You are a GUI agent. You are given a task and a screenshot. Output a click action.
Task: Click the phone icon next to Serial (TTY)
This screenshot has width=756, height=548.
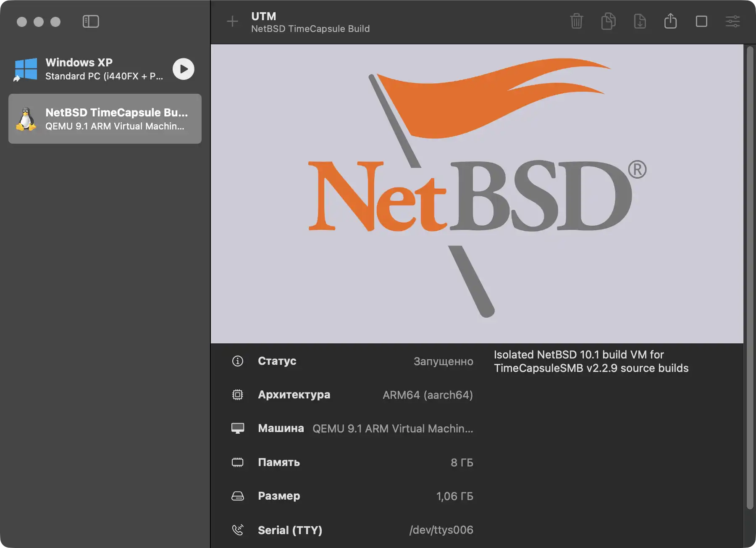pyautogui.click(x=238, y=530)
